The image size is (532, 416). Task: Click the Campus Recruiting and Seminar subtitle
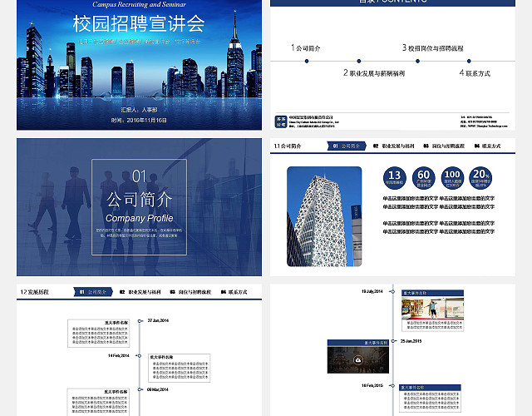pos(139,4)
